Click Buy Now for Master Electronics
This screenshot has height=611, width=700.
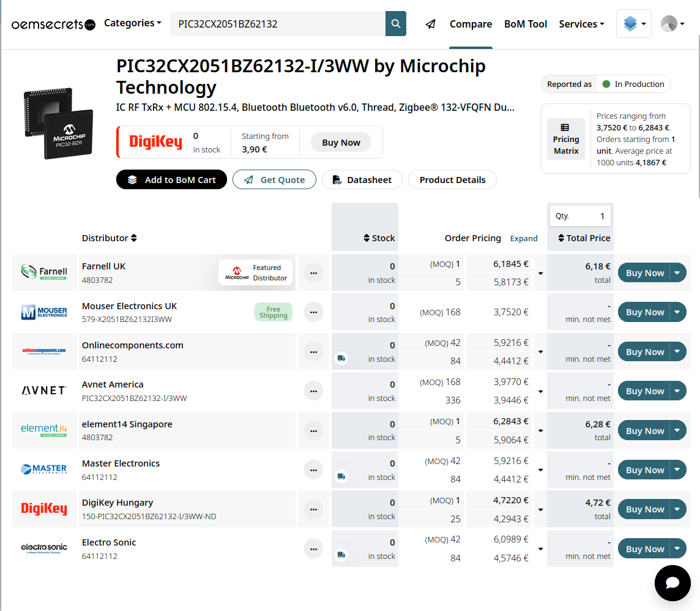pyautogui.click(x=644, y=470)
